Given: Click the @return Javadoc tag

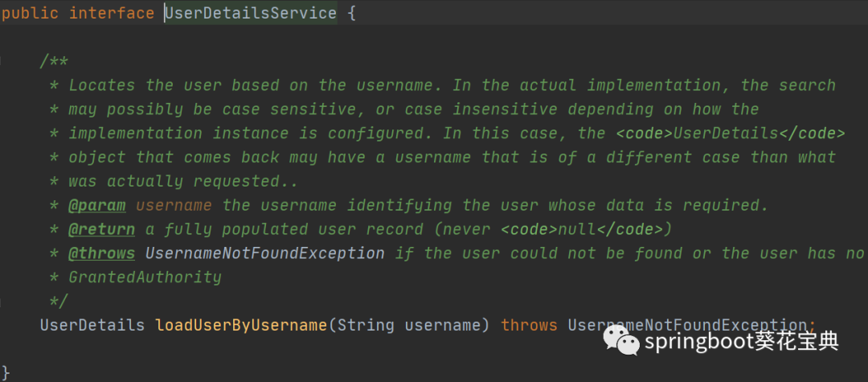Looking at the screenshot, I should pos(101,229).
